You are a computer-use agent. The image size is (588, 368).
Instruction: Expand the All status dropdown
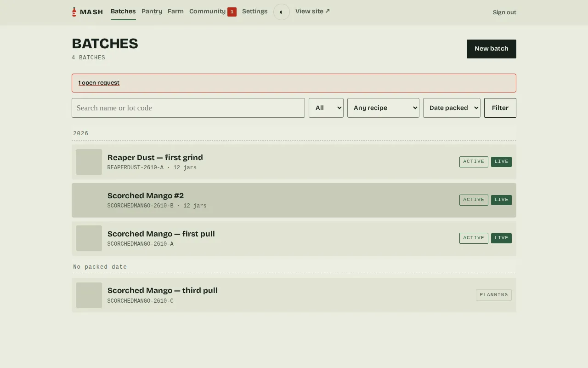coord(326,108)
